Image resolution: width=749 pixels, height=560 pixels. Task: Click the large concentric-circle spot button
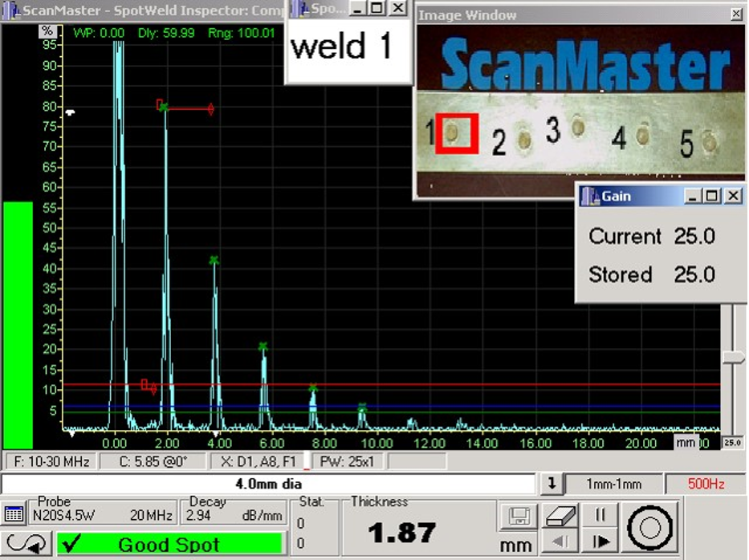(649, 528)
